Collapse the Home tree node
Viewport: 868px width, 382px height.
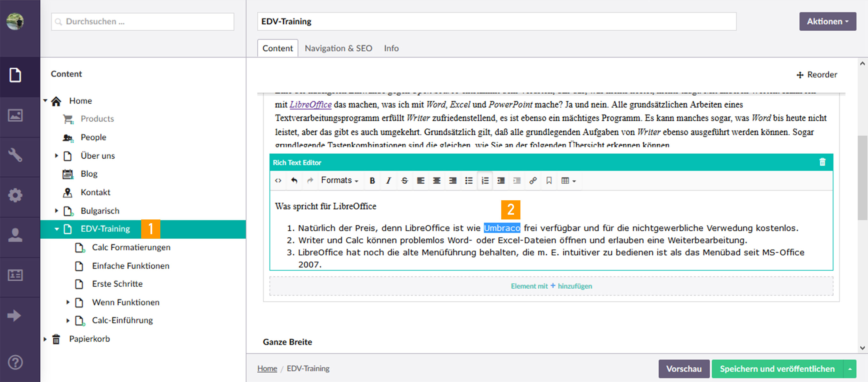tap(45, 100)
